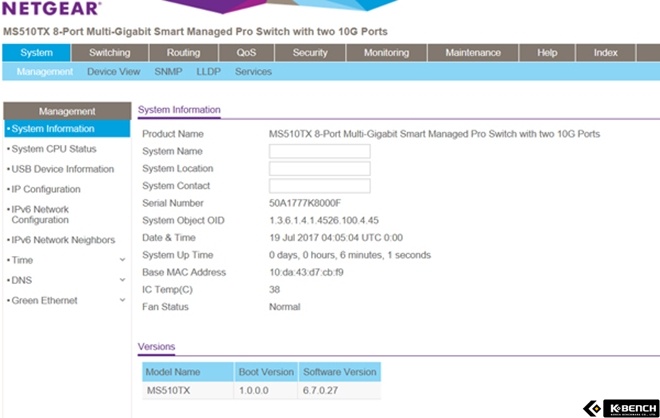Open System CPU Status page
This screenshot has width=660, height=418.
[x=54, y=149]
